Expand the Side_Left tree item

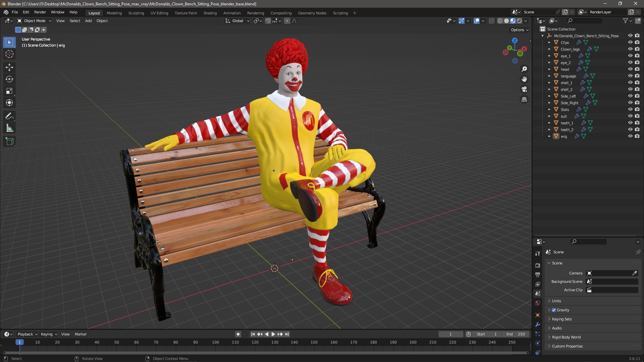click(549, 96)
